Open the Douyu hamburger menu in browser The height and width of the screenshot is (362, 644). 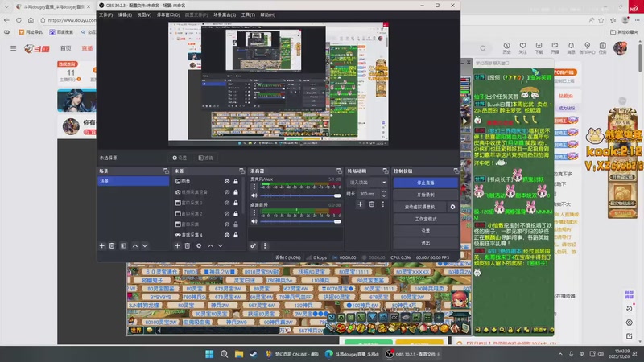click(13, 48)
